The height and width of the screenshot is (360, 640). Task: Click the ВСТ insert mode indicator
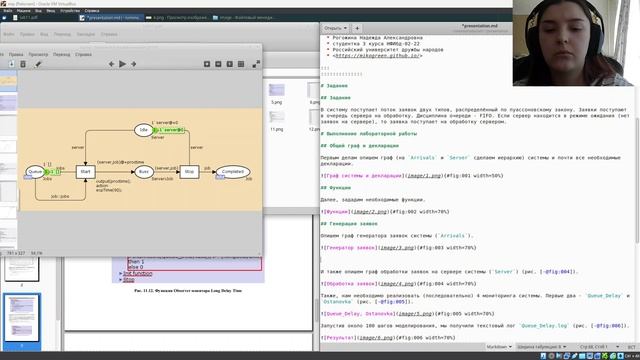[631, 347]
